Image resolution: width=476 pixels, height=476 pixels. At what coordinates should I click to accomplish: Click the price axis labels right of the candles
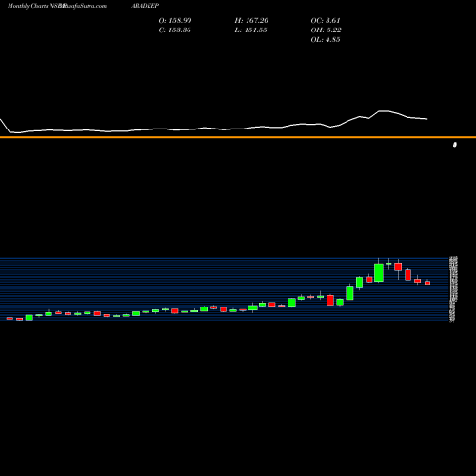[453, 289]
